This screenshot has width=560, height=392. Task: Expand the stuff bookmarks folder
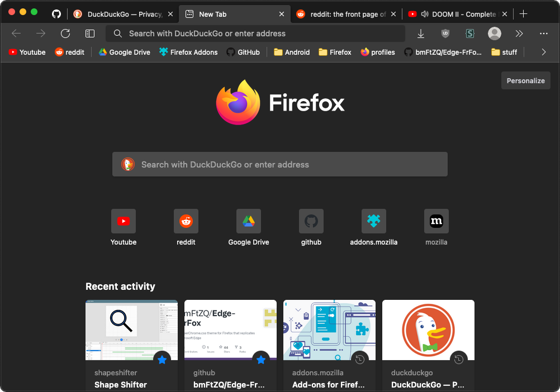(504, 52)
